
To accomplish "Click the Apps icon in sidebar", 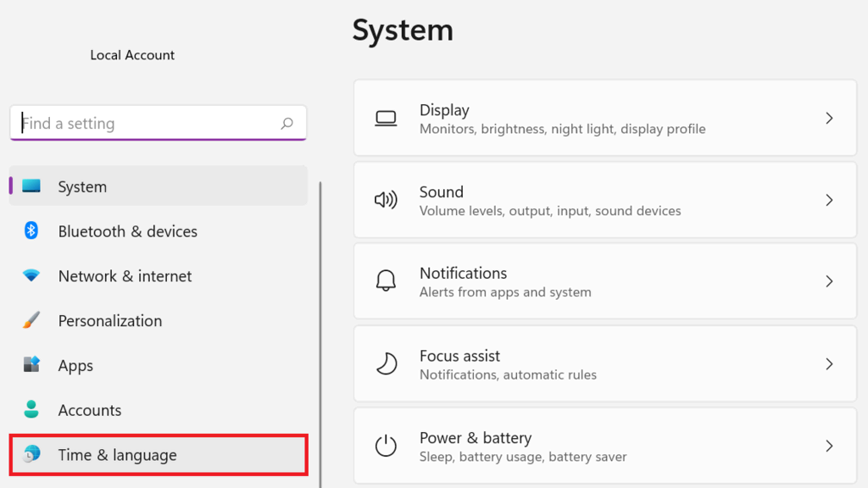I will [31, 365].
